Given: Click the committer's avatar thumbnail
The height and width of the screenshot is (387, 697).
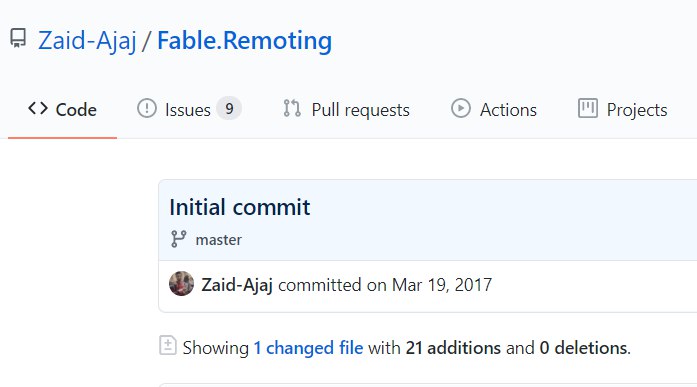Looking at the screenshot, I should (181, 283).
